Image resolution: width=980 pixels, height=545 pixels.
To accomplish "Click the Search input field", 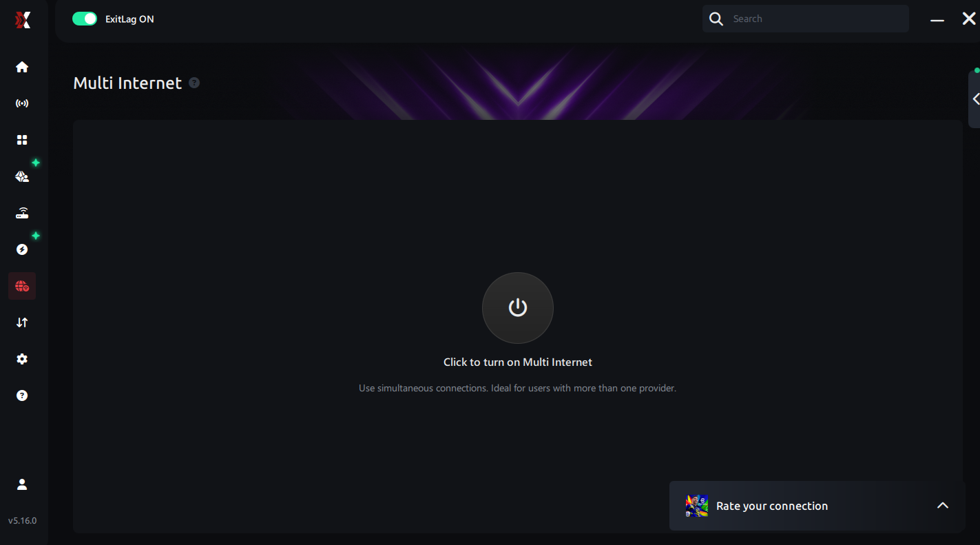I will tap(806, 19).
